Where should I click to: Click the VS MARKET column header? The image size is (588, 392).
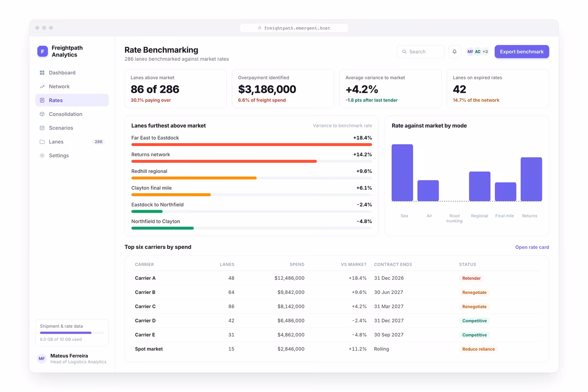coord(354,265)
